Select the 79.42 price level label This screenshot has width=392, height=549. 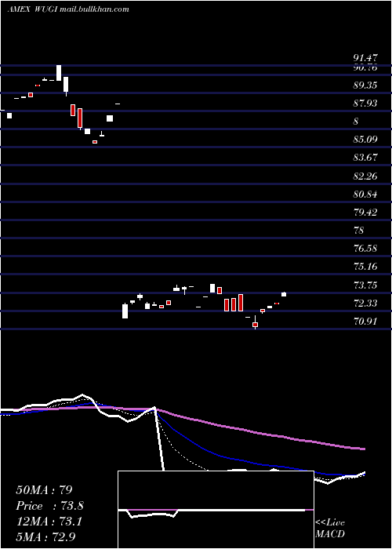coord(365,213)
